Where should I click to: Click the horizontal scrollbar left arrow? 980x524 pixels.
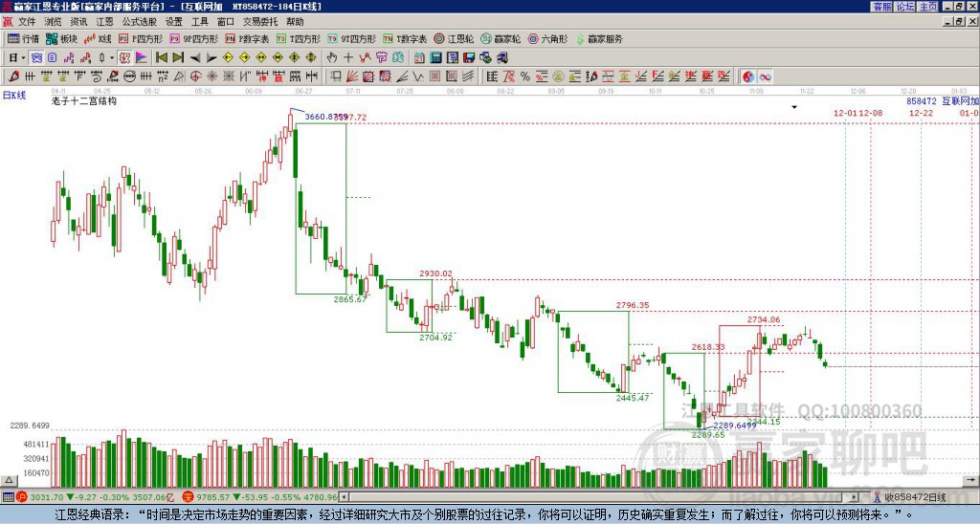[x=345, y=497]
